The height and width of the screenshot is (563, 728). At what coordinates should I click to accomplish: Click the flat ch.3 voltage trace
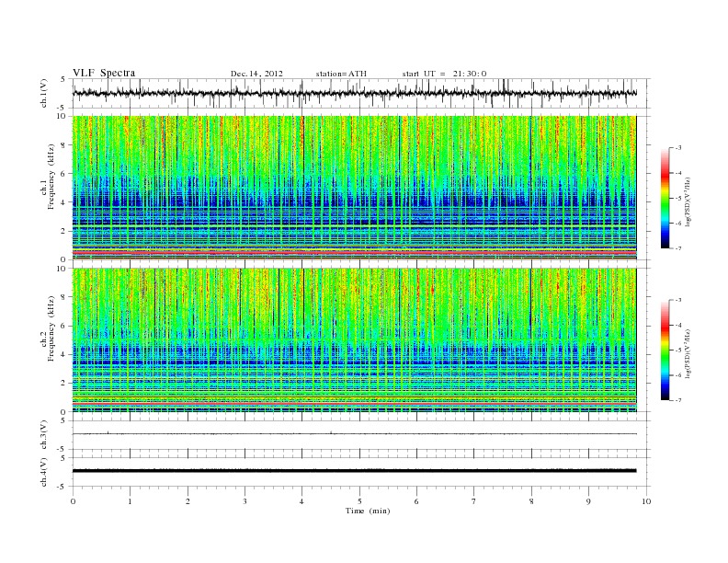coord(354,434)
